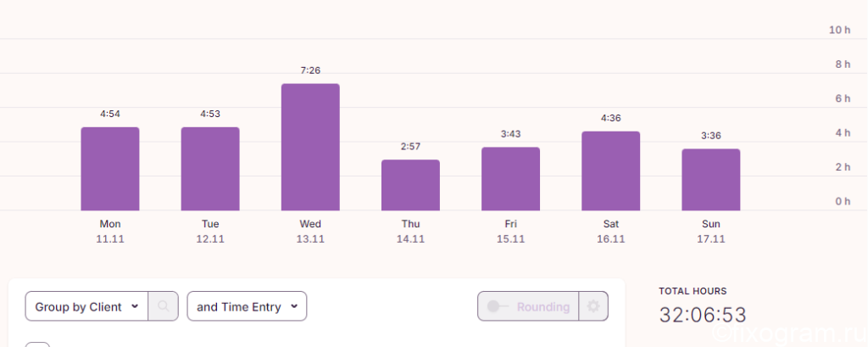Viewport: 868px width, 347px height.
Task: Click the Friday 3:43 bar
Action: pos(511,179)
